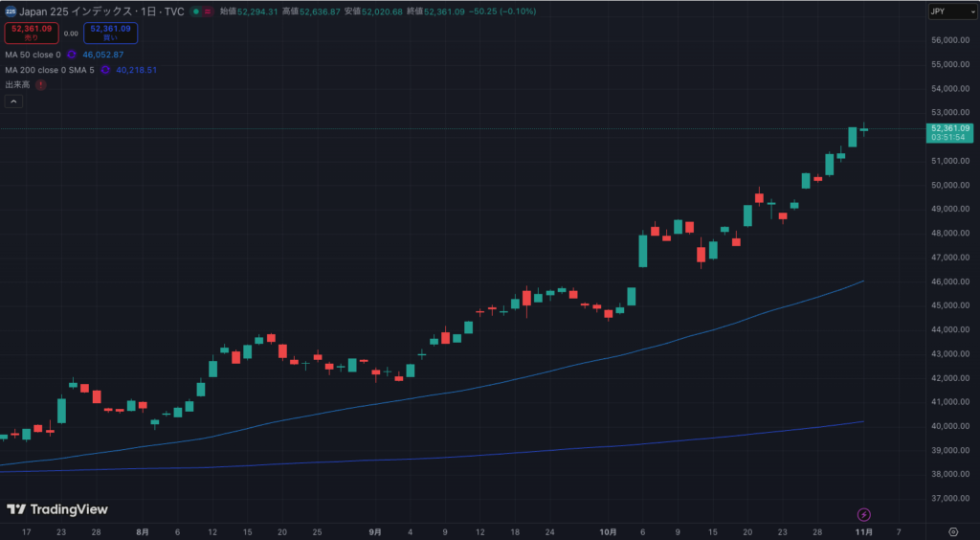Viewport: 980px width, 540px height.
Task: Open the time axis settings gear
Action: pyautogui.click(x=953, y=531)
